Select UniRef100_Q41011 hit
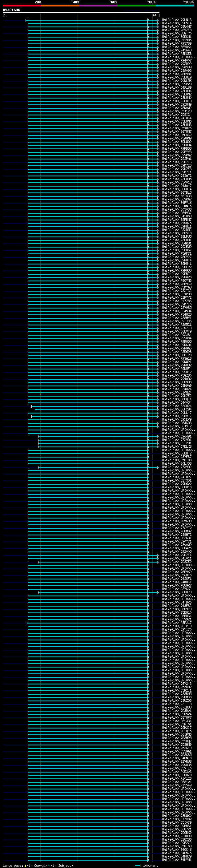This screenshot has width=197, height=868. coord(176,558)
